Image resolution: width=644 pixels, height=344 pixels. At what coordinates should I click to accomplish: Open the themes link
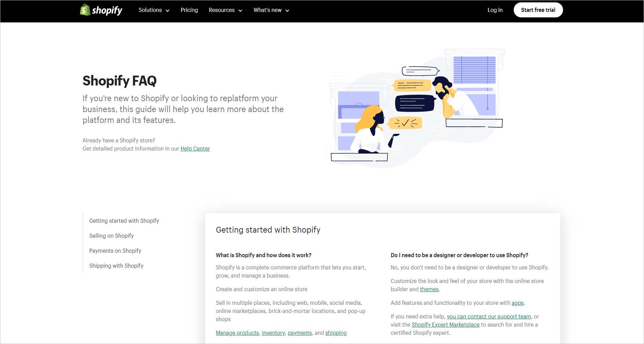pyautogui.click(x=429, y=289)
